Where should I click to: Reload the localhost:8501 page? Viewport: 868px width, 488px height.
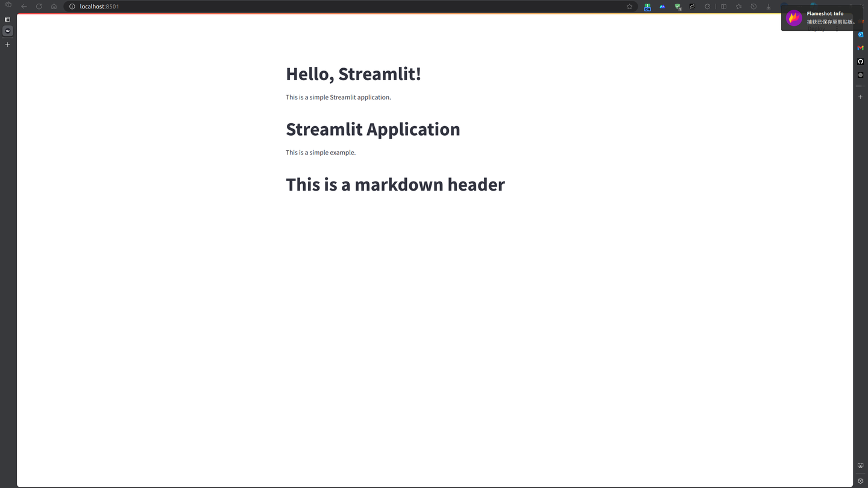(x=39, y=6)
